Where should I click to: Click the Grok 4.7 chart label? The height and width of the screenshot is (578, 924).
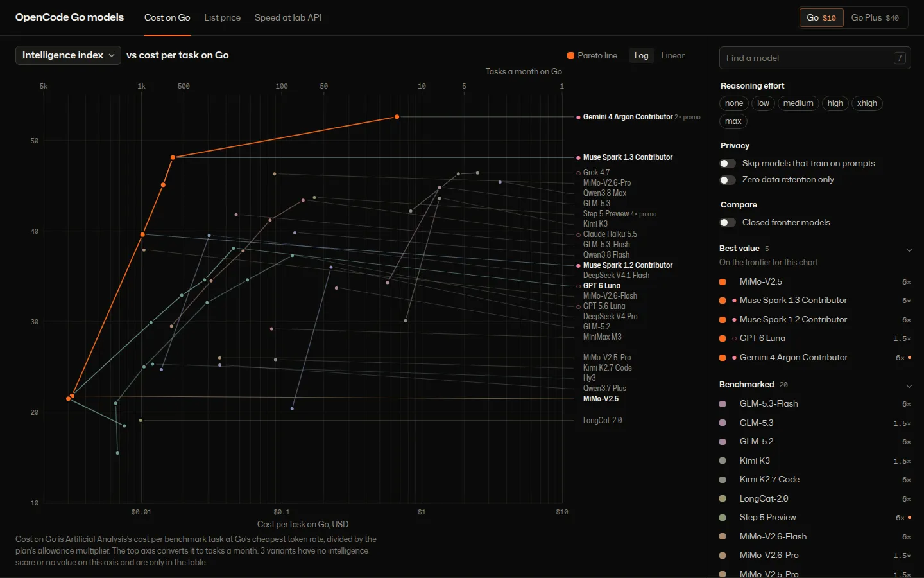596,173
